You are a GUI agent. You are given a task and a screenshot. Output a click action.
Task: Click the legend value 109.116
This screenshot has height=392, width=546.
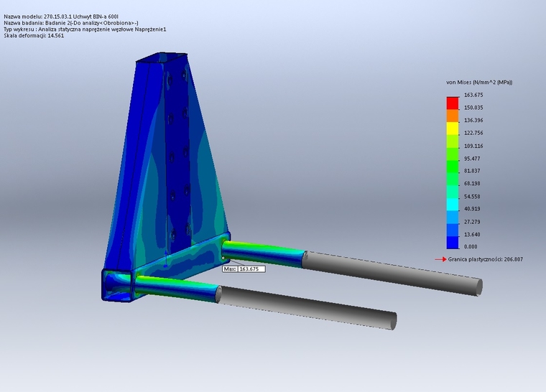tap(473, 146)
